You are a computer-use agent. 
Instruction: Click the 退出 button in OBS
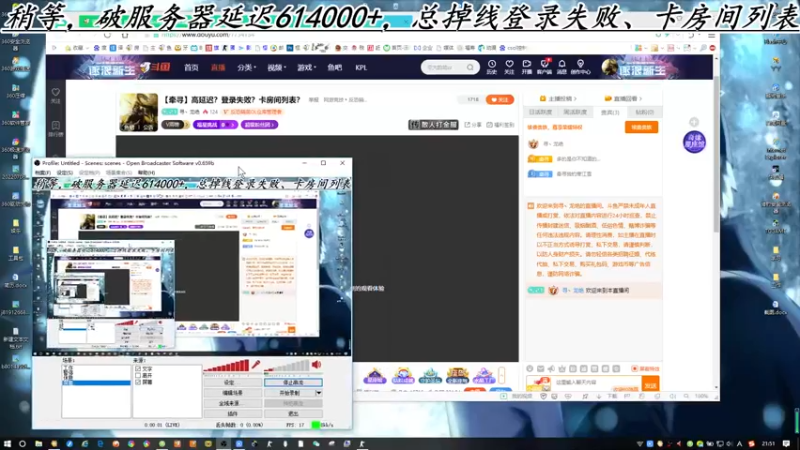click(x=293, y=414)
